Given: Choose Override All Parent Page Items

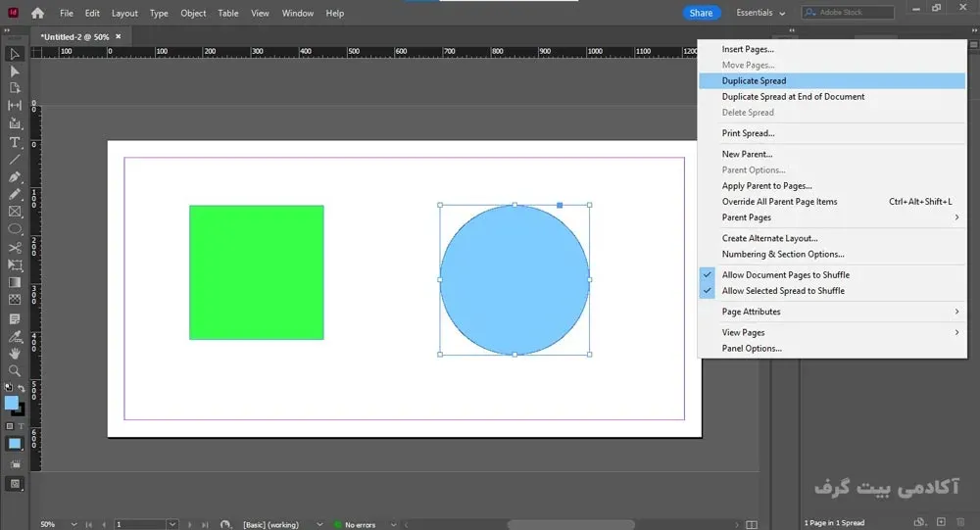Looking at the screenshot, I should [x=832, y=202].
